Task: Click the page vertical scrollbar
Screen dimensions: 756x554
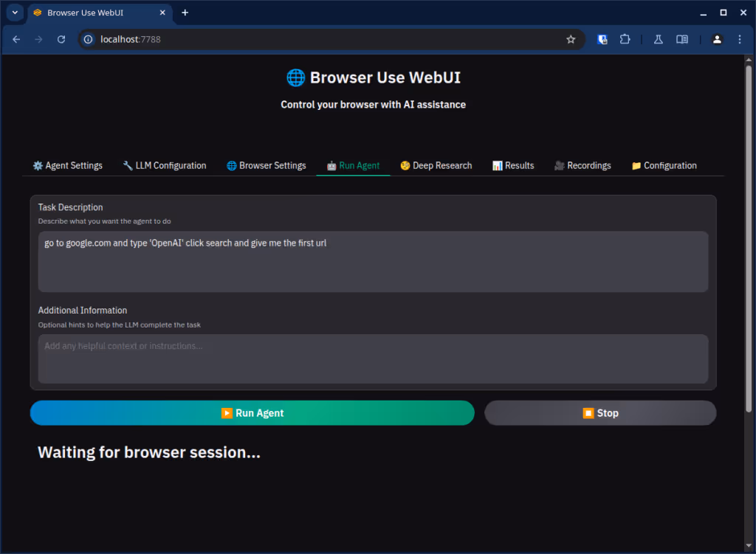Action: pos(749,238)
